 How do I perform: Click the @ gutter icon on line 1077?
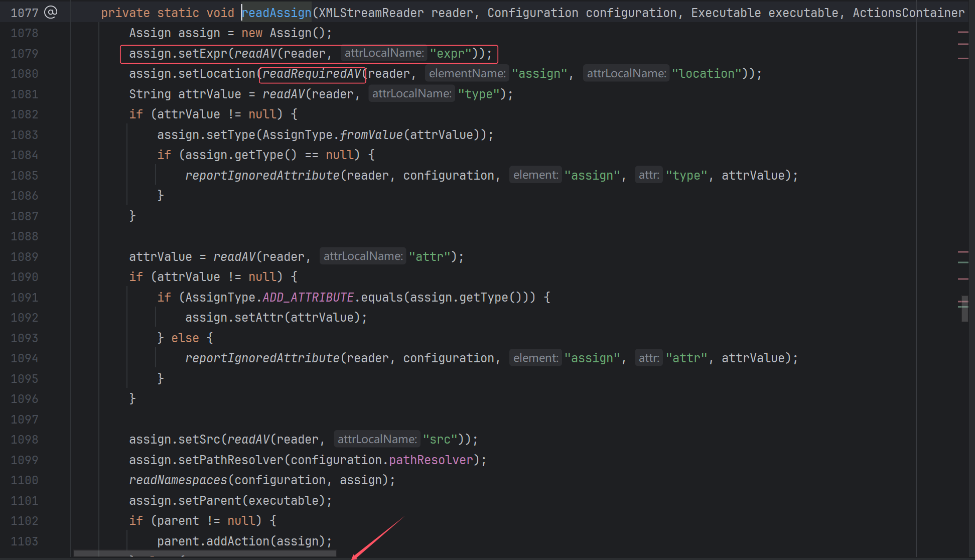click(51, 12)
